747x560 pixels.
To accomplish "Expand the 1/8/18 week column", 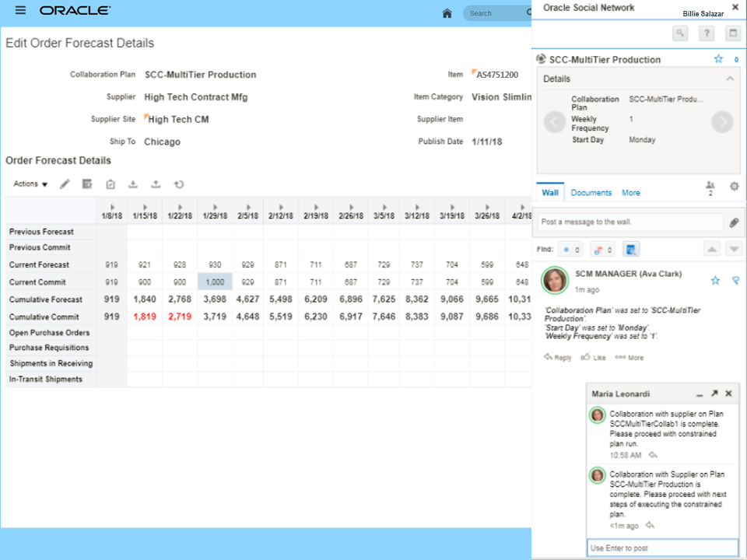I will (x=112, y=207).
